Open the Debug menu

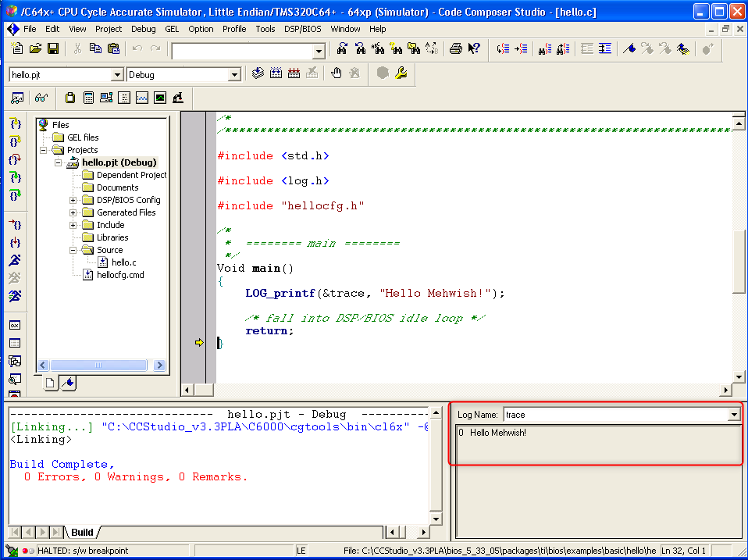tap(143, 29)
